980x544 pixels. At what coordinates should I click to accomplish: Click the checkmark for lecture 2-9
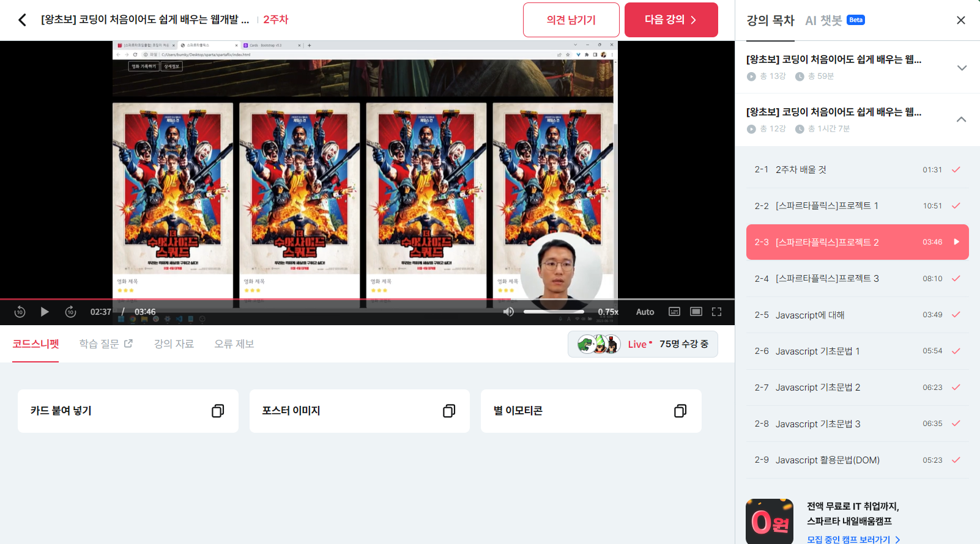pos(956,460)
